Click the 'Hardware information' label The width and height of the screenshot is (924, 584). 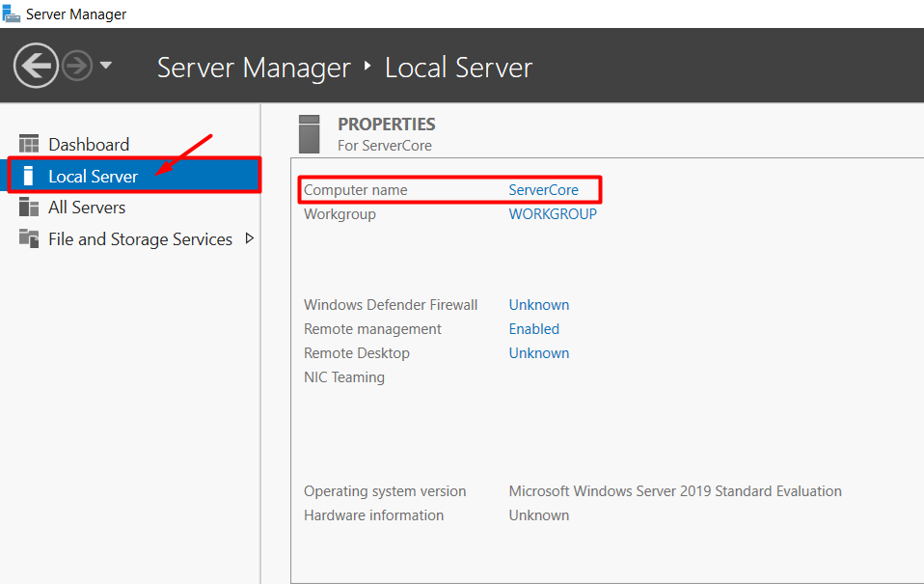point(373,515)
